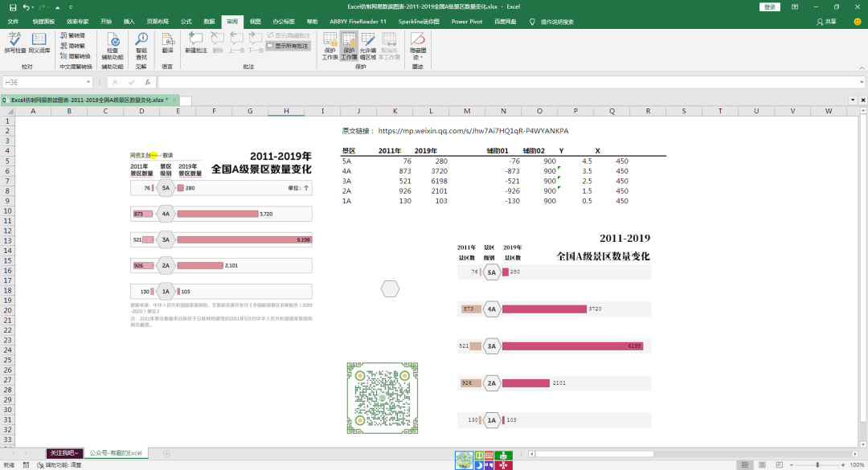Open the thesaurus (同义词库)
Image resolution: width=868 pixels, height=470 pixels.
[39, 43]
